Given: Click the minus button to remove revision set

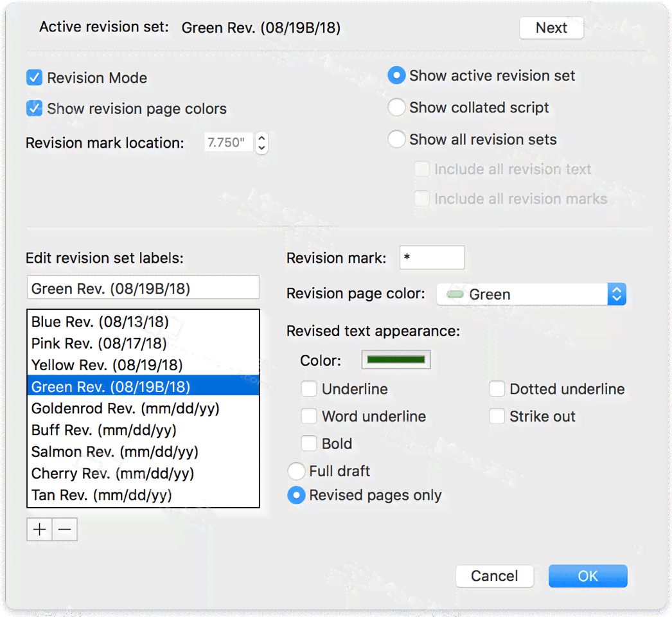Looking at the screenshot, I should pos(65,530).
